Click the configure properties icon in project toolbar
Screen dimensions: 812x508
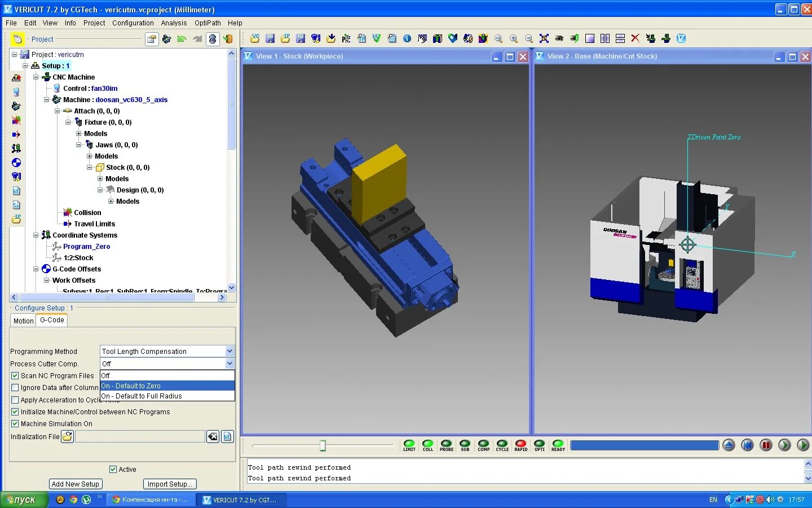152,39
